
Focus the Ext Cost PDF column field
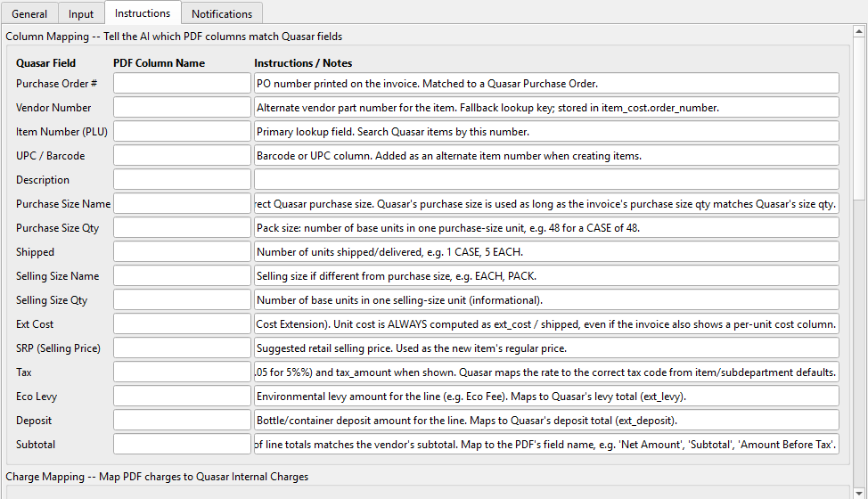(x=182, y=324)
